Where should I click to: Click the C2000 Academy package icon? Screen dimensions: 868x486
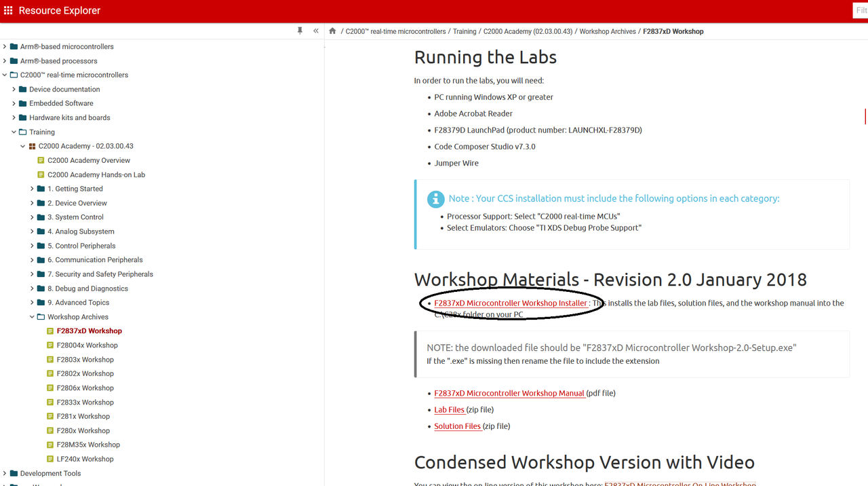tap(32, 147)
